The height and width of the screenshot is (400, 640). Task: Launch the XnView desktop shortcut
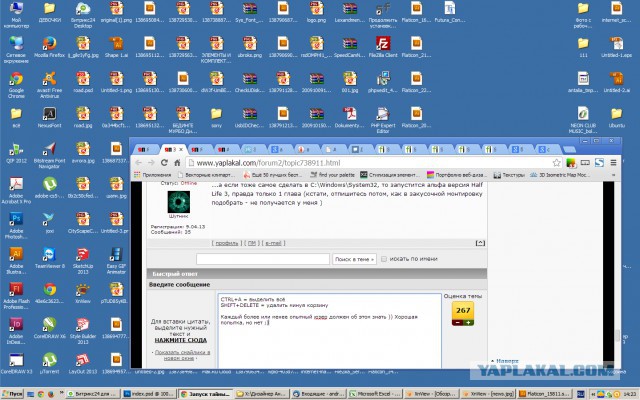pyautogui.click(x=83, y=291)
